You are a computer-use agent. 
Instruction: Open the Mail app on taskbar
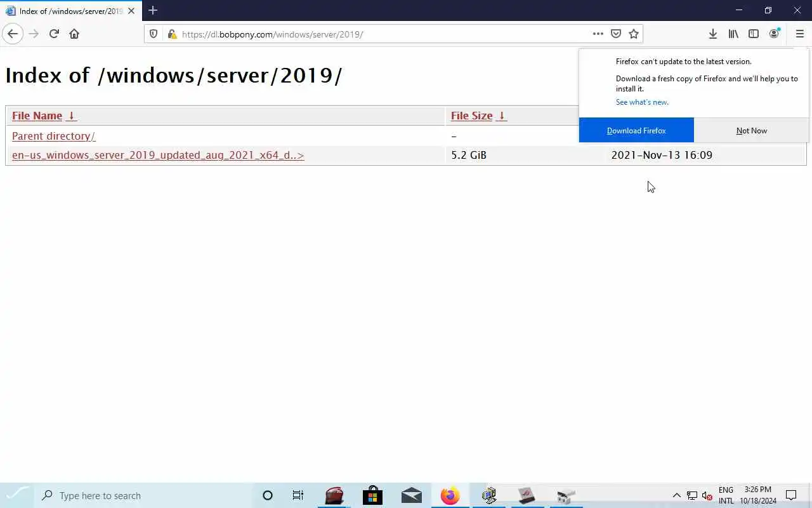tap(411, 495)
